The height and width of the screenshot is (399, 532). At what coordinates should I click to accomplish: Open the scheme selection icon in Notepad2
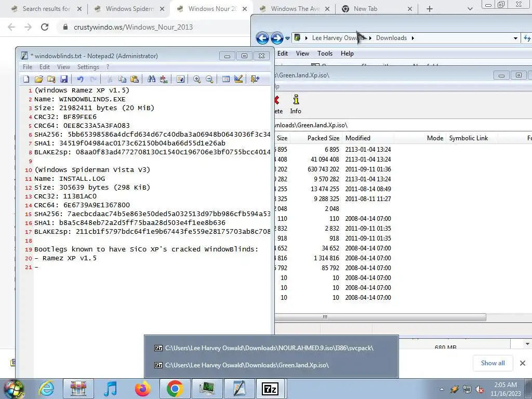pos(226,79)
